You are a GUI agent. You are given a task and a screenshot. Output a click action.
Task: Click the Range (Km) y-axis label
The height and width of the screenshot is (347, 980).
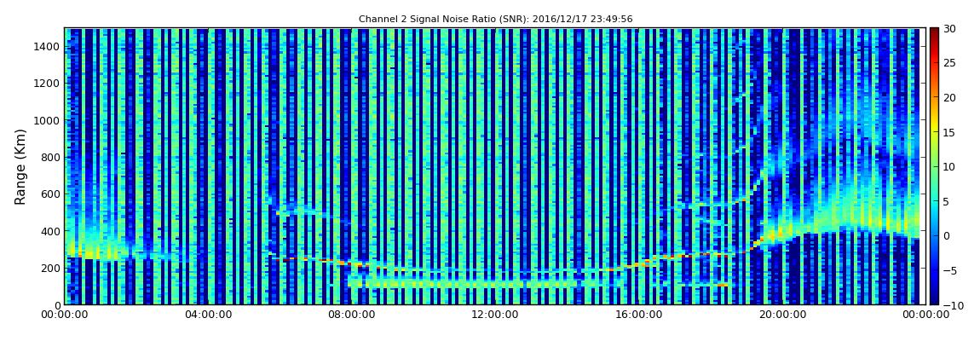tap(20, 167)
